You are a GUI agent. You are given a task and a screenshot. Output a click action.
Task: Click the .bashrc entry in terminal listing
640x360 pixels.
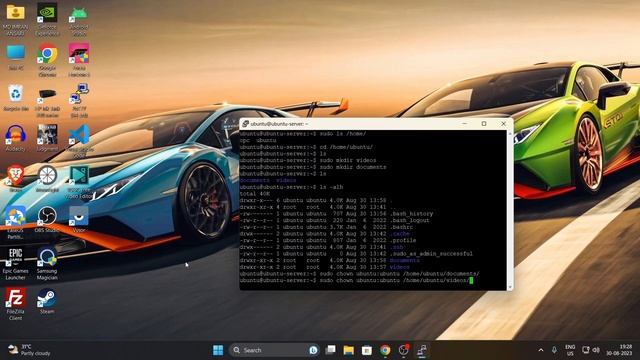pos(401,227)
